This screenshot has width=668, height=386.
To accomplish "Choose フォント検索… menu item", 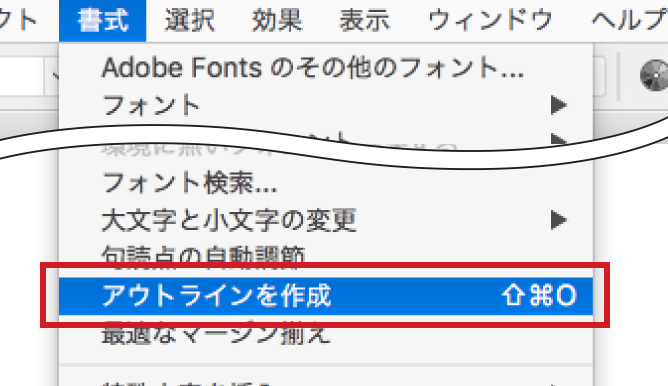I will [326, 183].
